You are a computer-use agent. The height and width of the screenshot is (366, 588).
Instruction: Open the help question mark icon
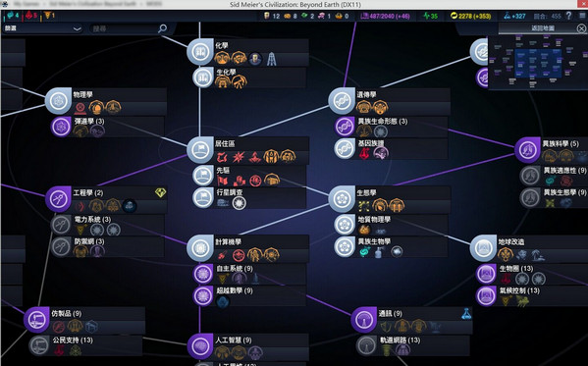[x=569, y=16]
